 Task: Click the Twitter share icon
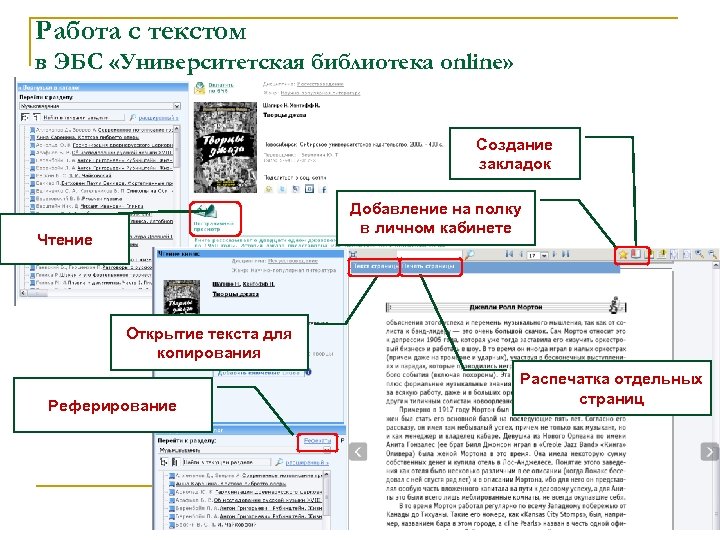(x=283, y=189)
